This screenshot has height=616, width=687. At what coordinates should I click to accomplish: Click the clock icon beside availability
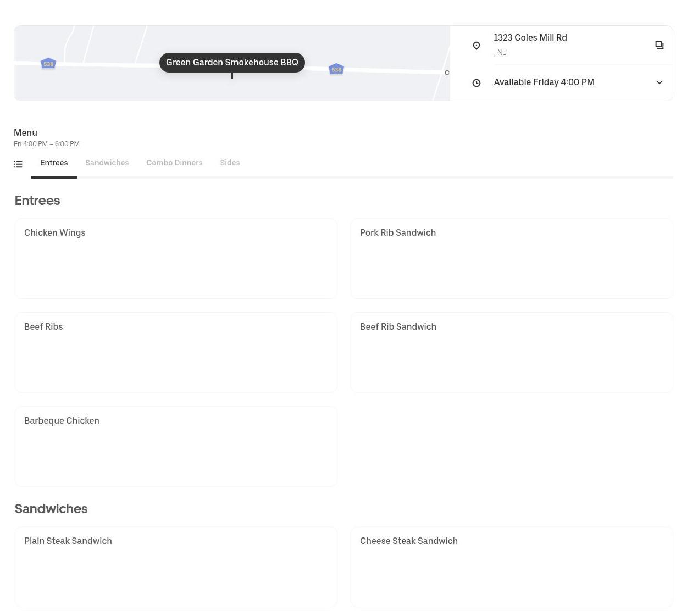pos(477,83)
